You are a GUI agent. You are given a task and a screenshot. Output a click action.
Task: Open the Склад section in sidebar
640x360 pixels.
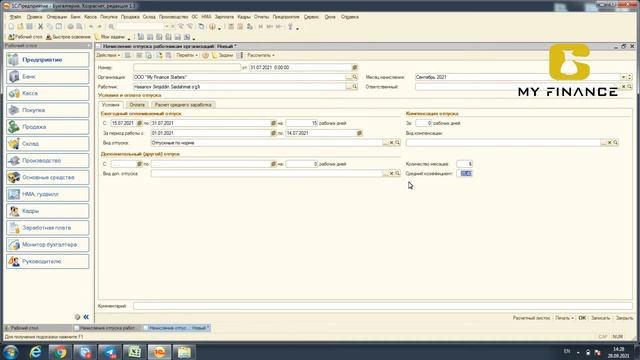click(x=48, y=144)
